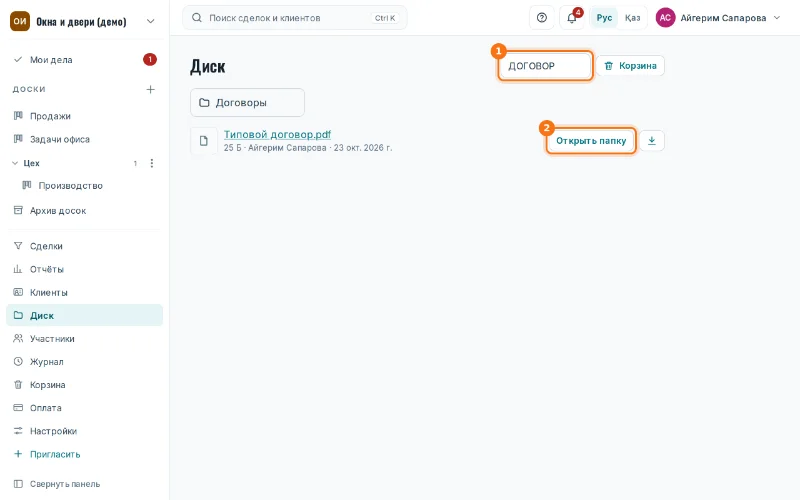Click the disk search field with ДОГОВОР
This screenshot has width=800, height=500.
(545, 66)
